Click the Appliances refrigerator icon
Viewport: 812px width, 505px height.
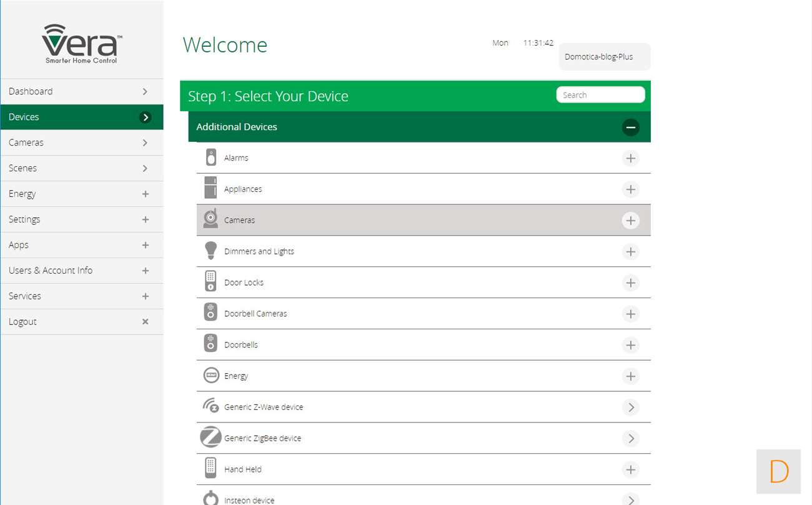point(210,188)
